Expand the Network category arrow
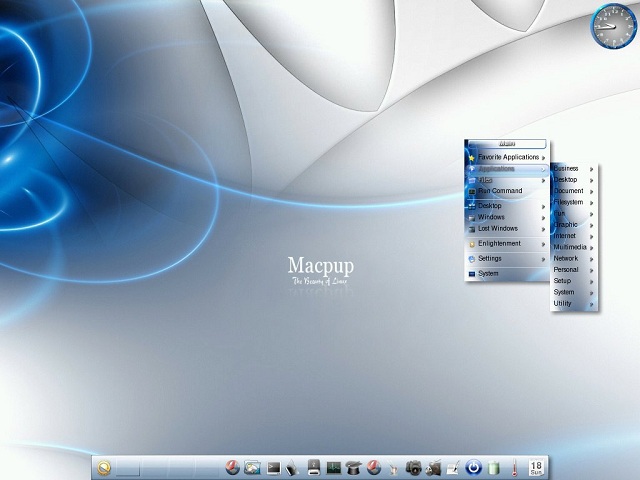 (x=591, y=259)
